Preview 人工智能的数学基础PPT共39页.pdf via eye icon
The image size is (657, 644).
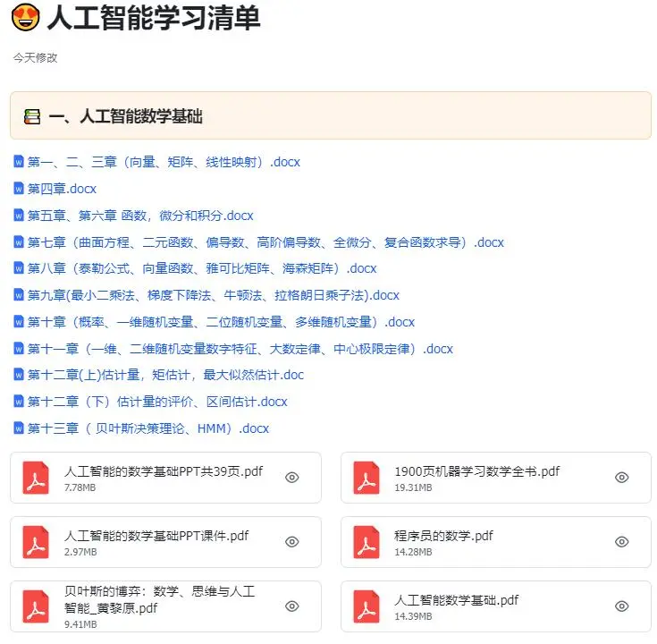[292, 478]
